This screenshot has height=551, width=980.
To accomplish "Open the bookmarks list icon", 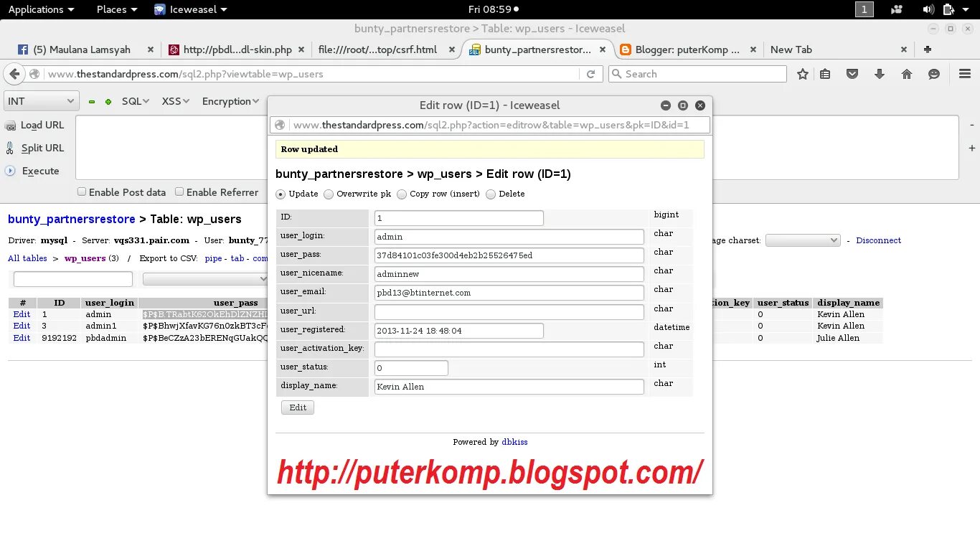I will [825, 74].
